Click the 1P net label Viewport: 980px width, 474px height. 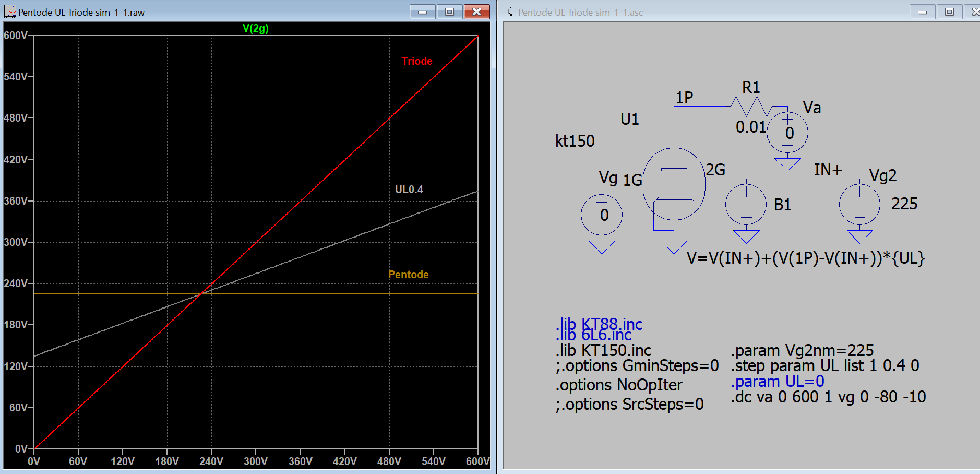[x=684, y=98]
